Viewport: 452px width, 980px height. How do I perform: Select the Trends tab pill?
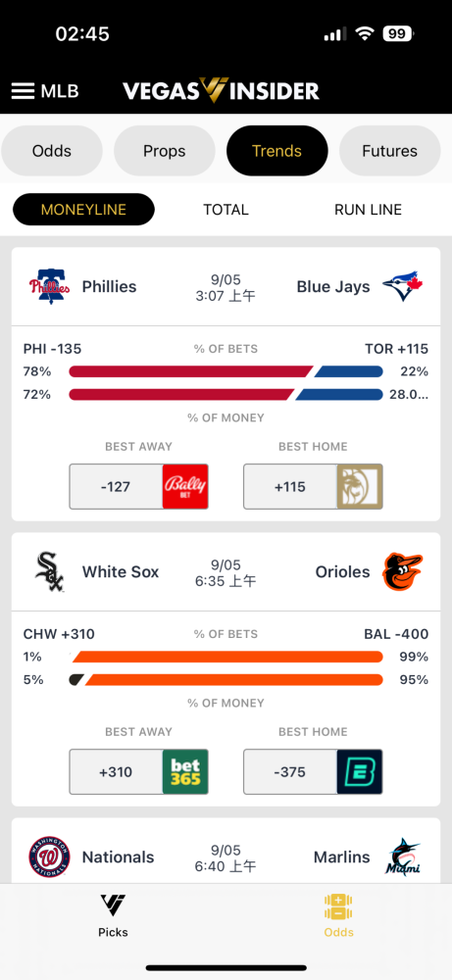[x=276, y=151]
